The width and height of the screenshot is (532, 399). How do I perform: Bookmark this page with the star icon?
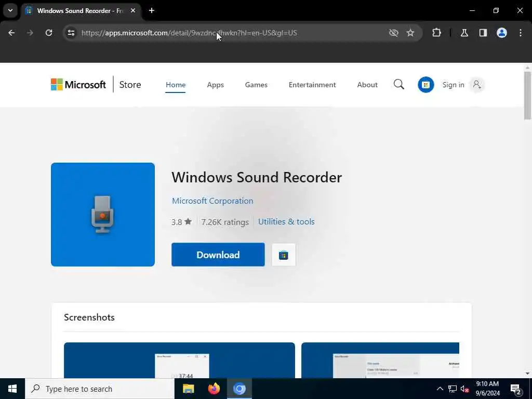point(410,33)
